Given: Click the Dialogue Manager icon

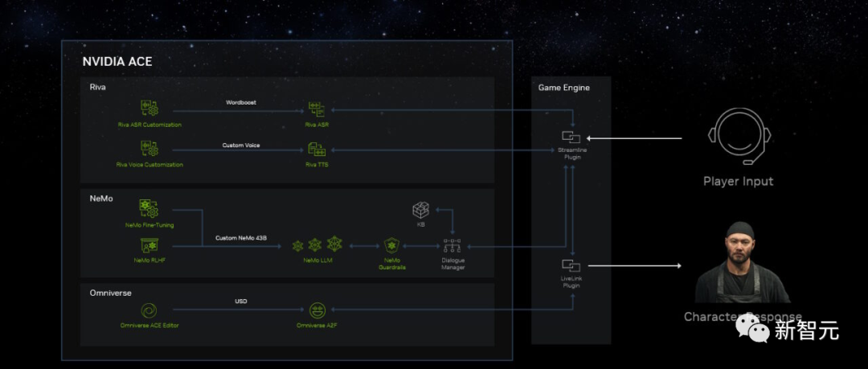Looking at the screenshot, I should (452, 246).
